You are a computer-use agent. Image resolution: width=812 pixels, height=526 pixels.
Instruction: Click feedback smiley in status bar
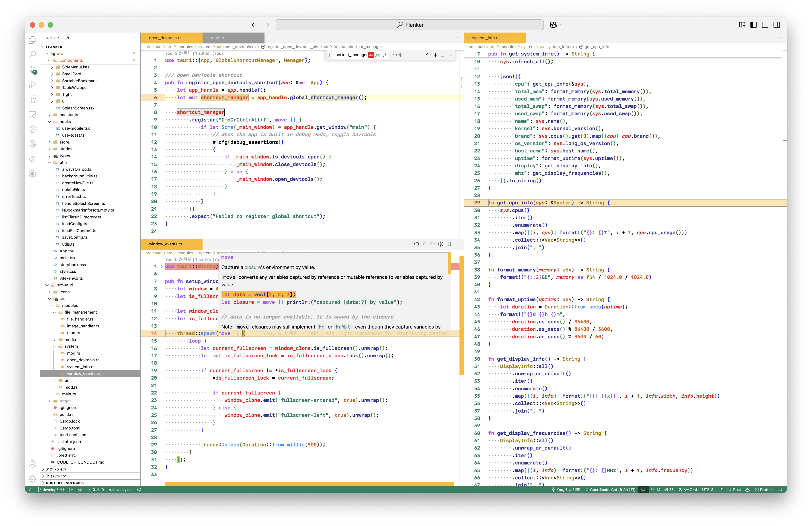[x=139, y=489]
